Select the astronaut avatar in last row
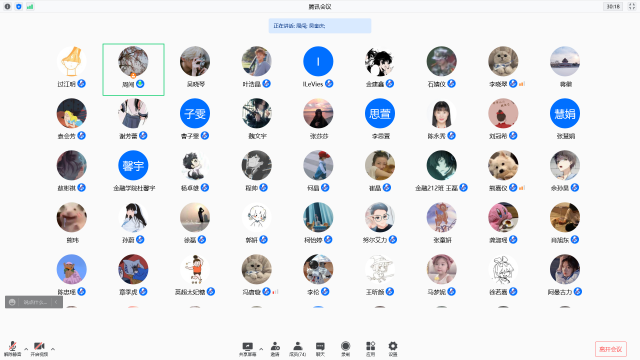 point(318,269)
